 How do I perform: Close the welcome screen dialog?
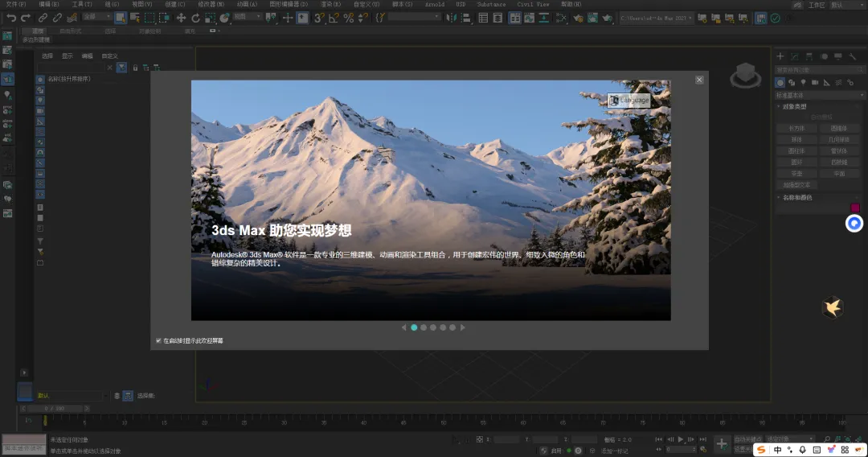tap(699, 80)
